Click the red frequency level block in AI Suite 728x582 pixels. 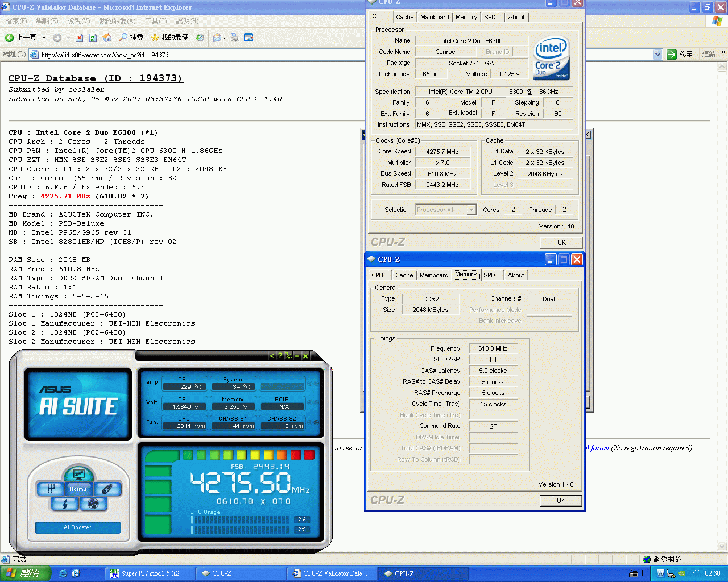point(309,455)
